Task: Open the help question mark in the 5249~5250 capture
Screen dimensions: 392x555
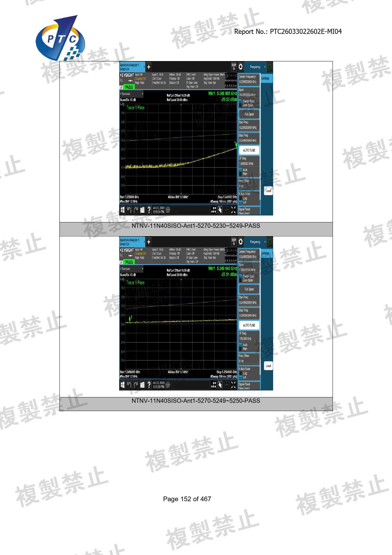Action: (x=149, y=385)
